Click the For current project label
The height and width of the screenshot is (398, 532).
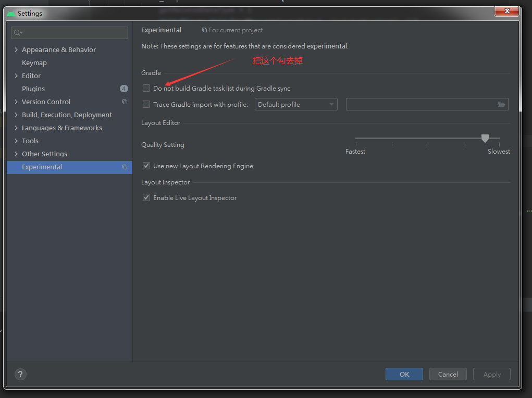point(236,30)
